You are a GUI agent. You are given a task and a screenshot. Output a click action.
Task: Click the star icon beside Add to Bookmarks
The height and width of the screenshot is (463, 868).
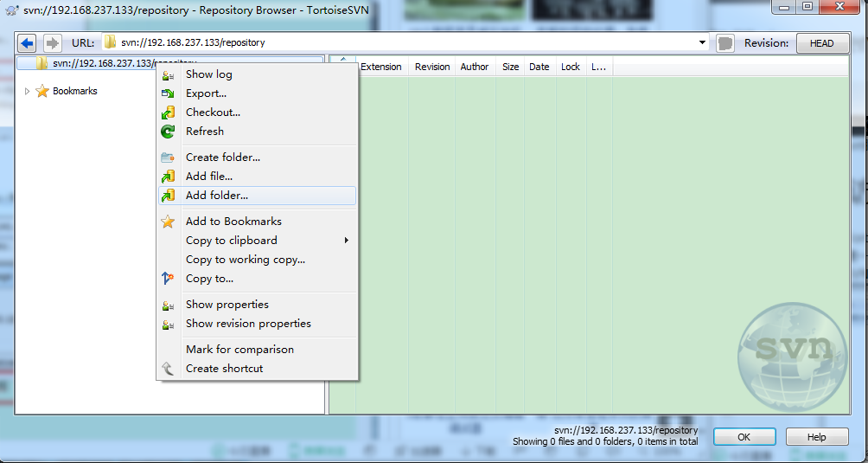[168, 222]
